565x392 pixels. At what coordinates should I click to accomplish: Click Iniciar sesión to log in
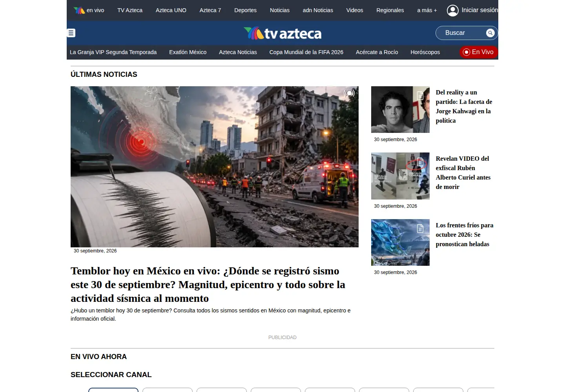[x=480, y=10]
